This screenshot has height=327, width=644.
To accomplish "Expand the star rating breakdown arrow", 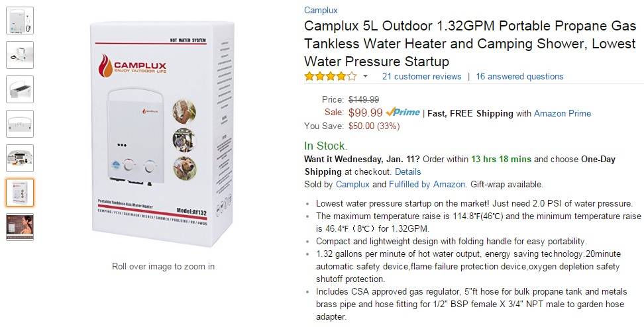I will pyautogui.click(x=365, y=77).
